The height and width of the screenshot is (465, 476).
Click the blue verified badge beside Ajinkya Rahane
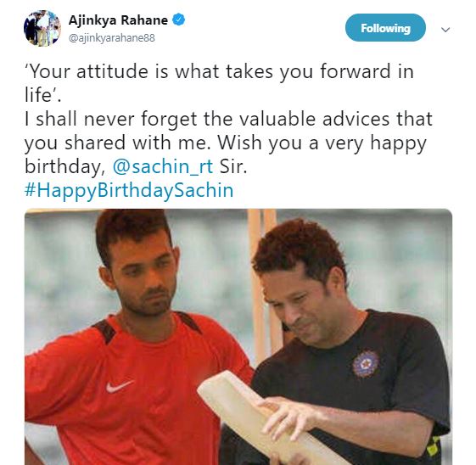tap(178, 20)
